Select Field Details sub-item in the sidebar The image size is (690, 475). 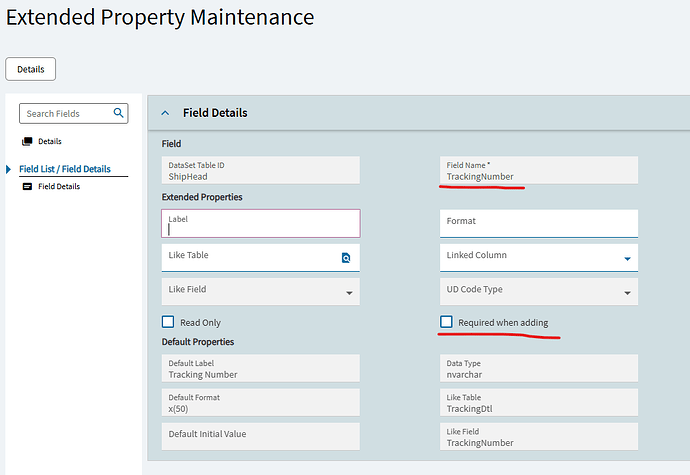[59, 187]
